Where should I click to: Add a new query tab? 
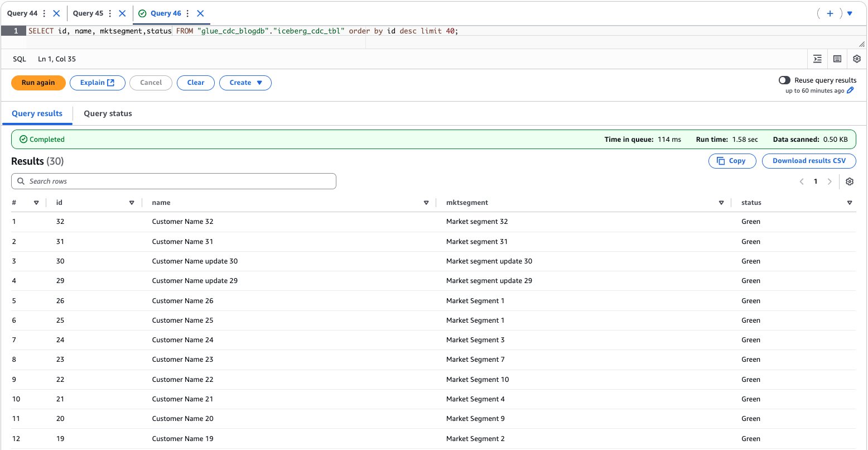pos(830,13)
